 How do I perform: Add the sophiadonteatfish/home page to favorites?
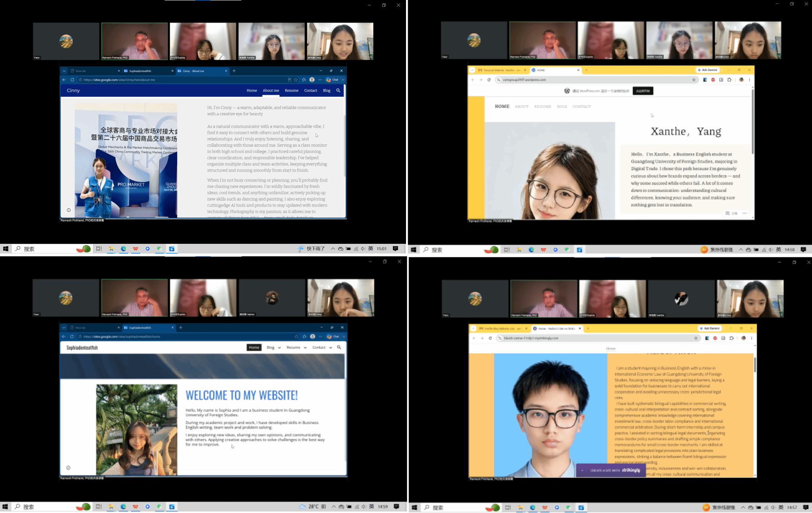(296, 337)
